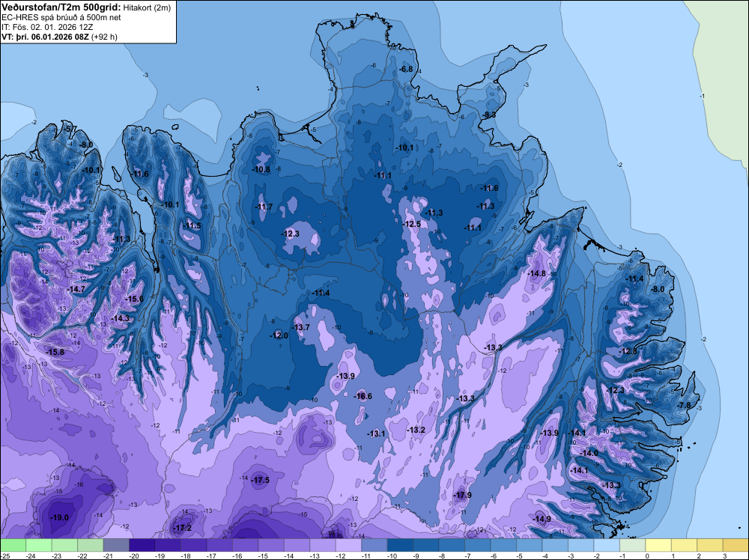This screenshot has height=560, width=749.
Task: Click the legend color cell labeled -25
Action: (x=13, y=545)
